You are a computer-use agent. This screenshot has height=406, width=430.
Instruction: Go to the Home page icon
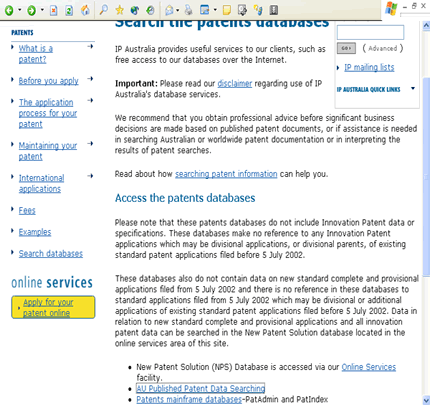point(85,10)
